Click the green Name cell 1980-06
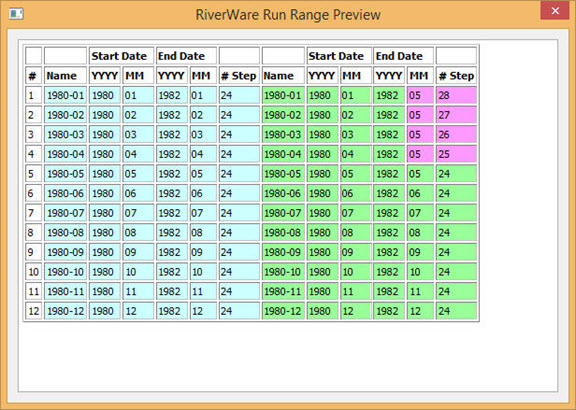The height and width of the screenshot is (410, 576). 283,193
